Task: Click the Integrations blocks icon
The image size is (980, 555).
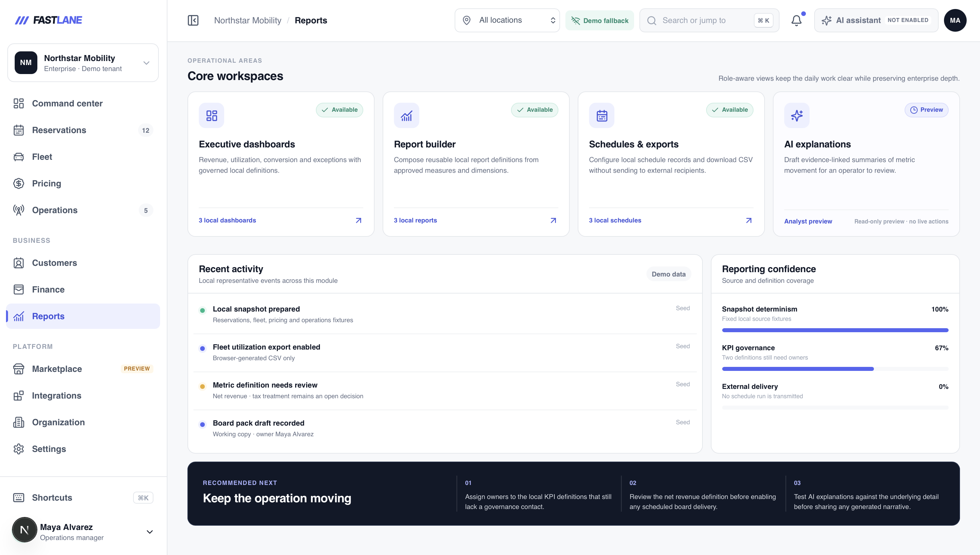Action: (19, 395)
